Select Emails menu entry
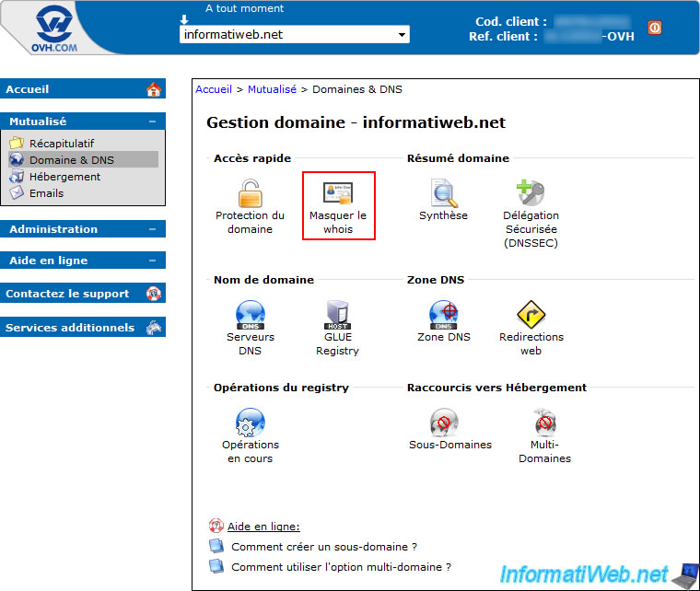700x591 pixels. (x=46, y=193)
